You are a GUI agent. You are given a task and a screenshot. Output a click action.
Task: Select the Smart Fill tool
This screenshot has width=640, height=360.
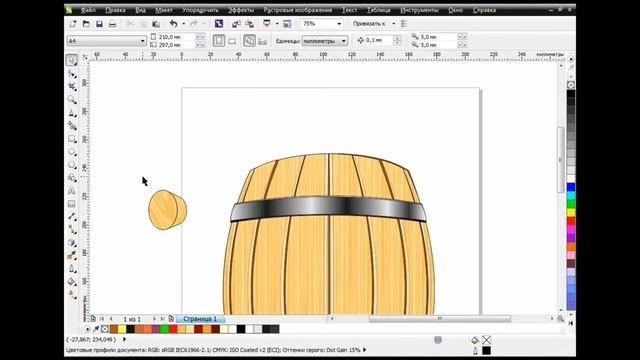[72, 125]
